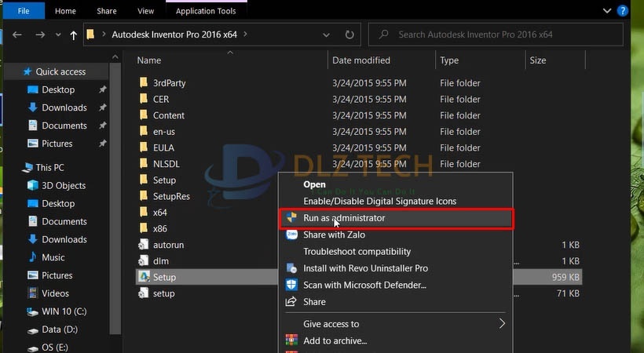Select the en-us folder icon
Viewport: 644px width, 353px height.
coord(144,131)
